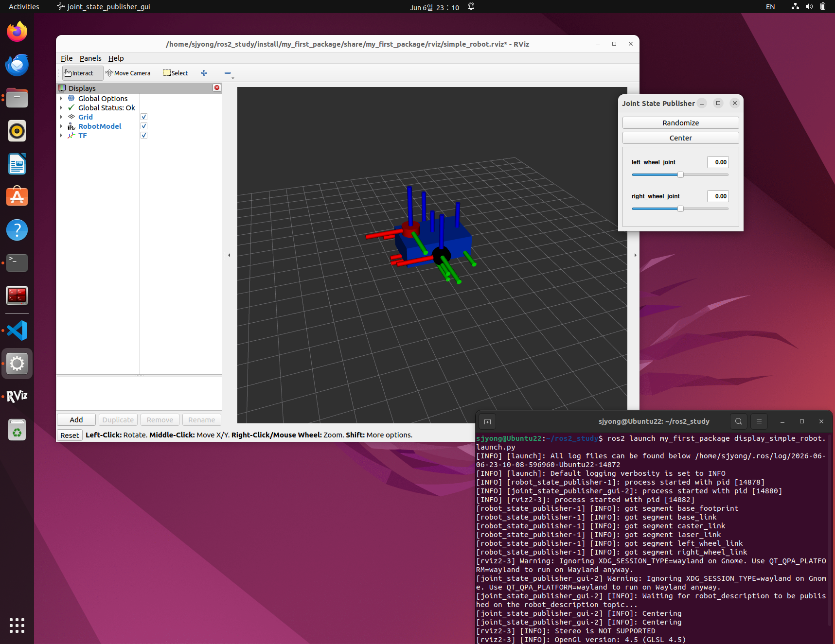Switch to RViz via dock icon
Screen dimensions: 835x644
point(17,397)
